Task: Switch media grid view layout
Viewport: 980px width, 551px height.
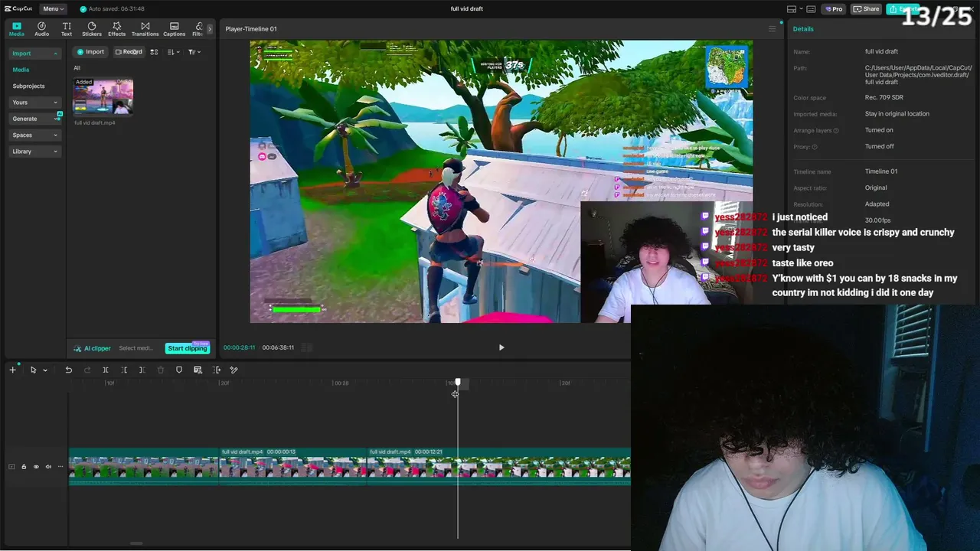Action: click(154, 52)
